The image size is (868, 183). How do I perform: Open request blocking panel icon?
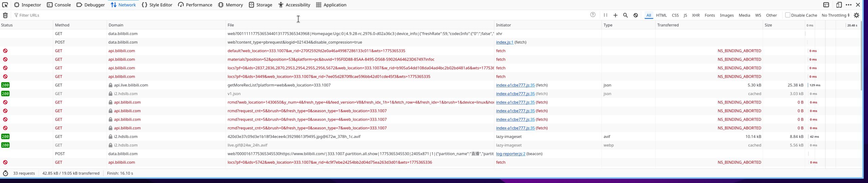[x=636, y=15]
